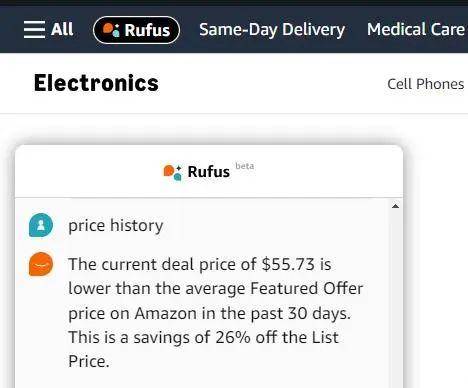This screenshot has width=468, height=388.
Task: Click the "26% off the List Price" sentence
Action: [x=204, y=349]
